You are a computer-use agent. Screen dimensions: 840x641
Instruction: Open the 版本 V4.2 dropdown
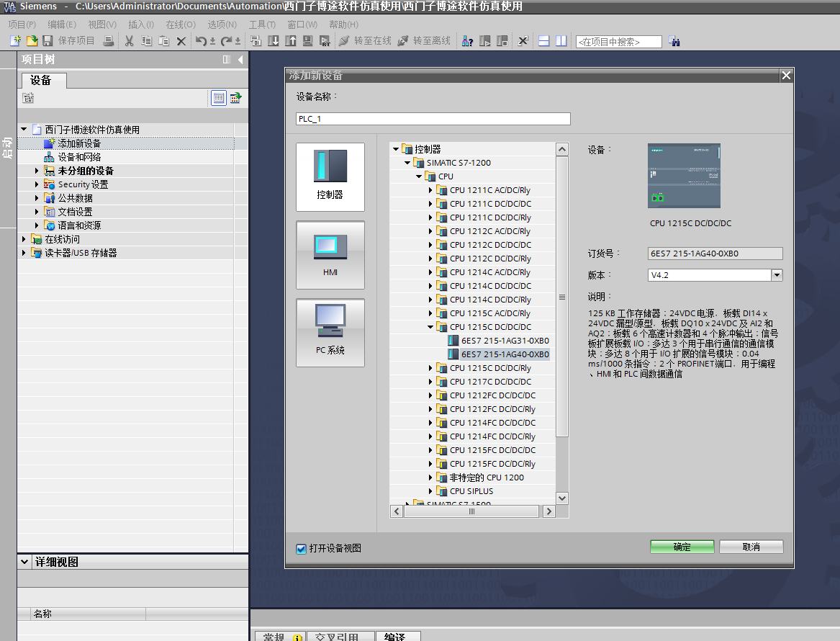click(x=777, y=275)
